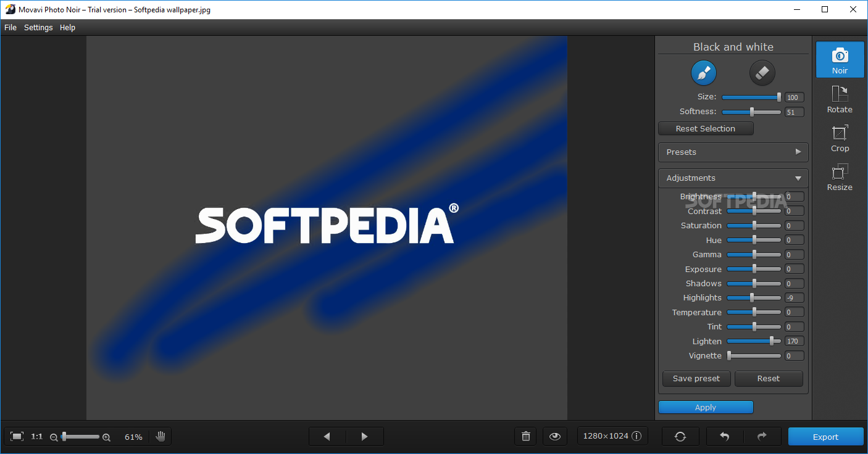The width and height of the screenshot is (868, 454).
Task: Open the Help menu
Action: pos(67,27)
